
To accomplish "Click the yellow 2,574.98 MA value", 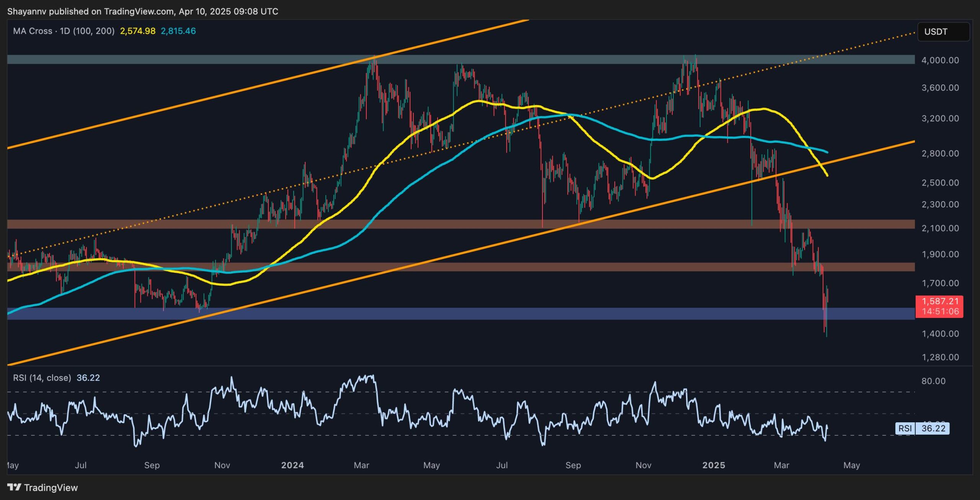I will [x=137, y=31].
